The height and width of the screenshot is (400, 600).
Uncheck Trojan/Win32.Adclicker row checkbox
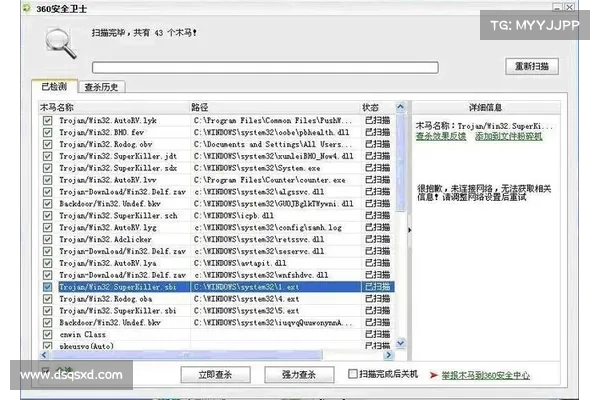click(x=47, y=239)
